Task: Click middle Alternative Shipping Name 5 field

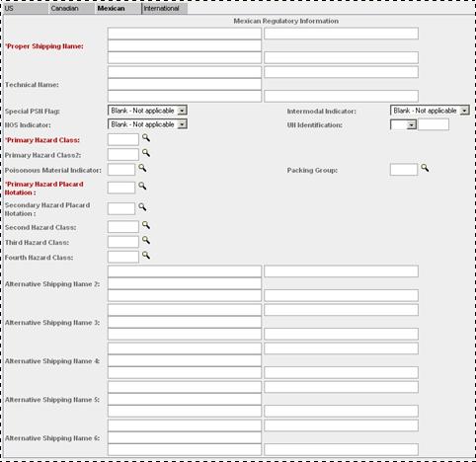Action: click(185, 399)
